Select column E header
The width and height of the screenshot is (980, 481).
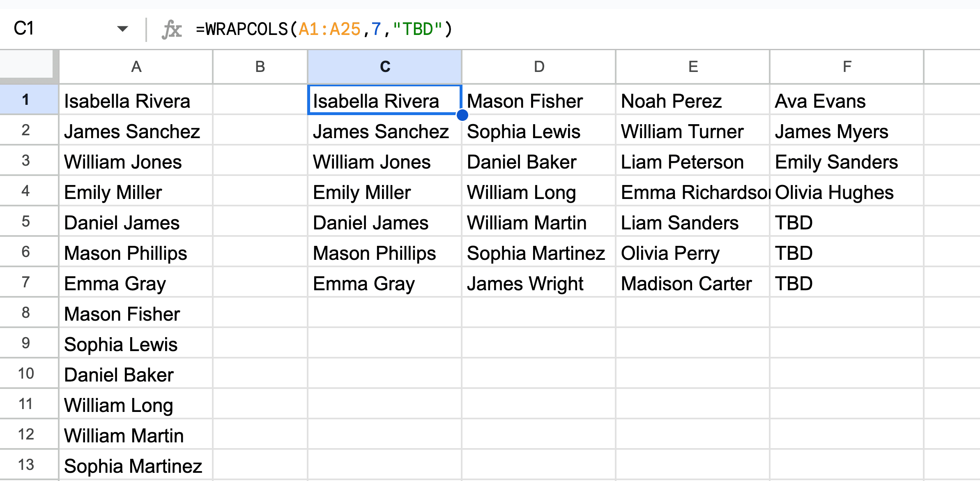pos(693,67)
